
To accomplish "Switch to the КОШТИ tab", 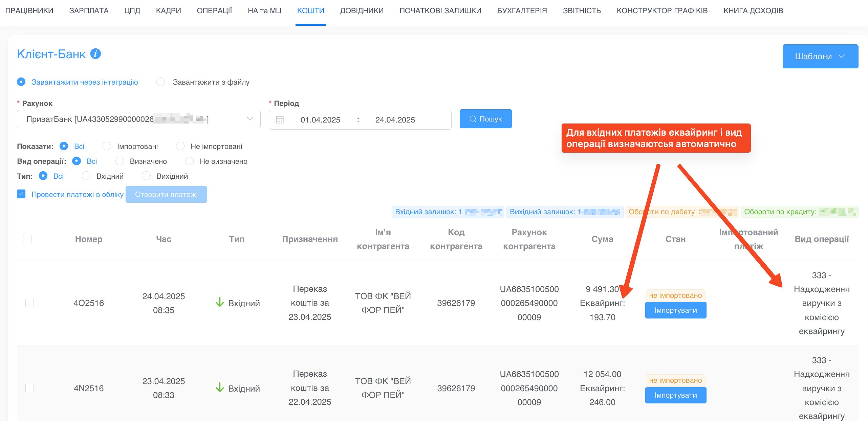I will (x=310, y=10).
